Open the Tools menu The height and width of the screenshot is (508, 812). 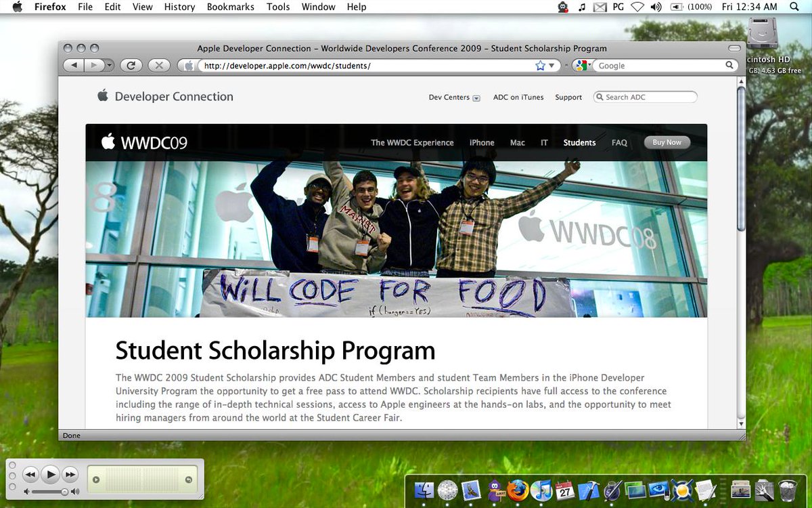tap(278, 7)
